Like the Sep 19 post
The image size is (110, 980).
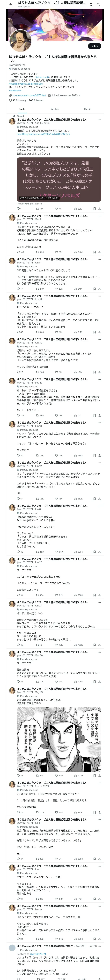point(55,415)
